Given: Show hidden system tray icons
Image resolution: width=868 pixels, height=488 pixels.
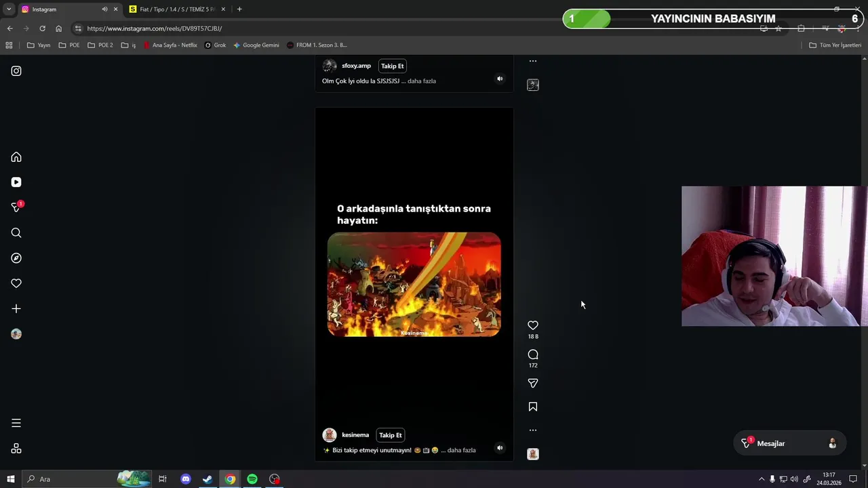Looking at the screenshot, I should coord(762,479).
